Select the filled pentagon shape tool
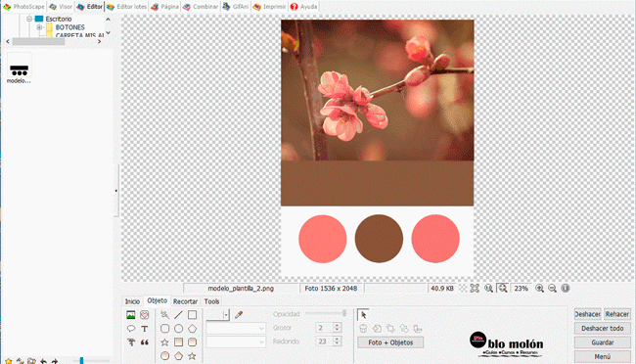The width and height of the screenshot is (636, 364). pyautogui.click(x=178, y=356)
